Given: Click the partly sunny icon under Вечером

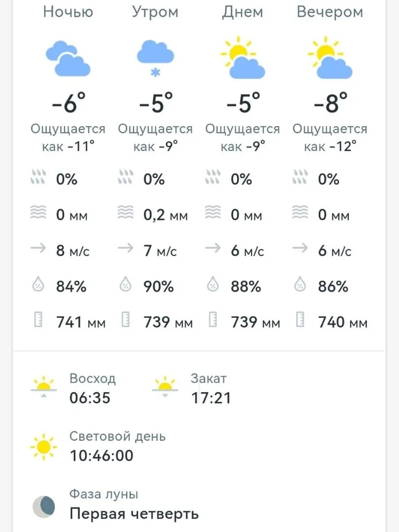Looking at the screenshot, I should [x=330, y=57].
